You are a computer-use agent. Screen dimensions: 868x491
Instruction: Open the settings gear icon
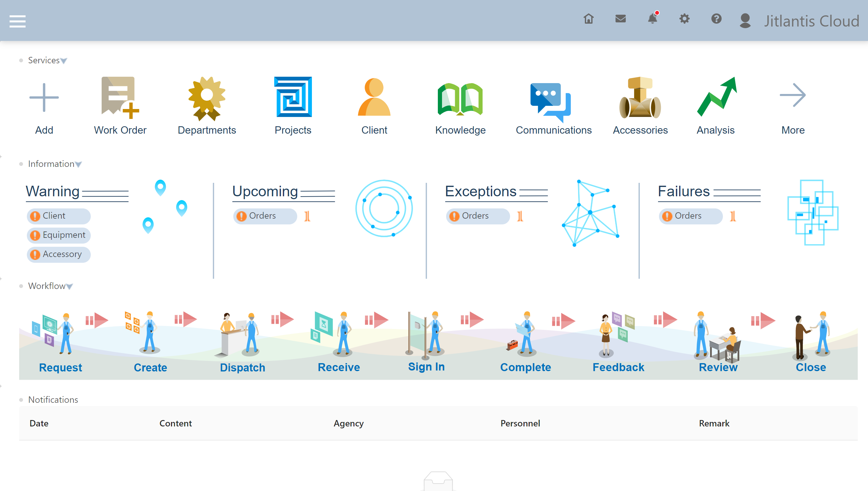click(684, 19)
